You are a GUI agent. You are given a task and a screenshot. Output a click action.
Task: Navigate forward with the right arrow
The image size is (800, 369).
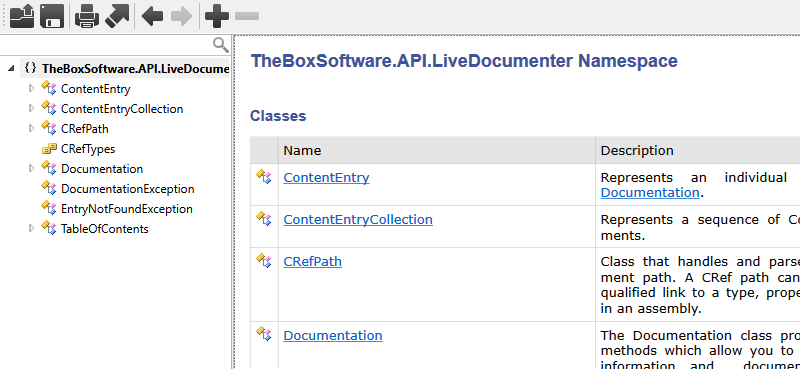182,16
